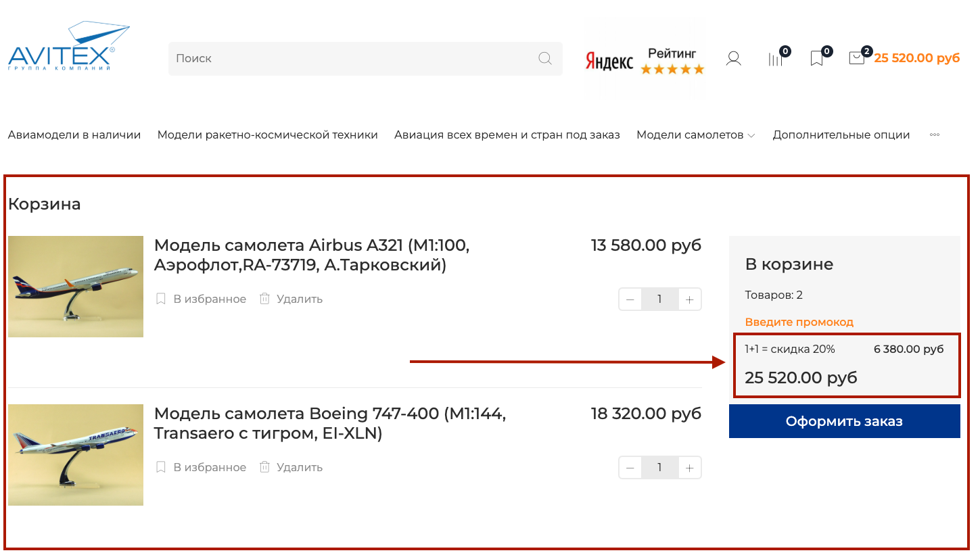The width and height of the screenshot is (980, 555).
Task: Click the search magnifier icon
Action: [545, 58]
